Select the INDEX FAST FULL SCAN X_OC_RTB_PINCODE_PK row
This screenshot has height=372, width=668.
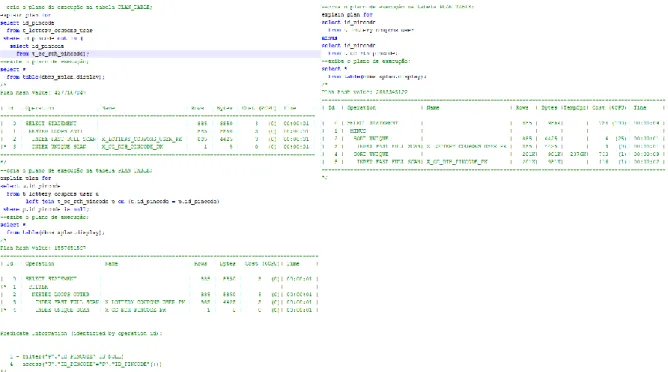(x=493, y=162)
